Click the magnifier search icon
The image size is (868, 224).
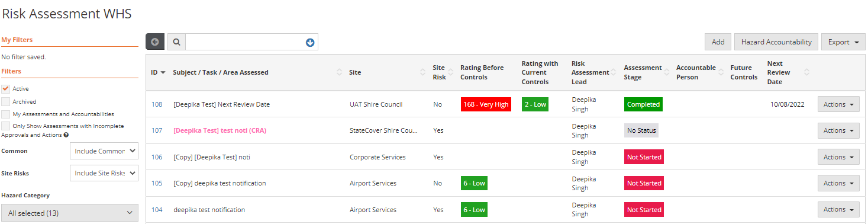click(x=177, y=42)
